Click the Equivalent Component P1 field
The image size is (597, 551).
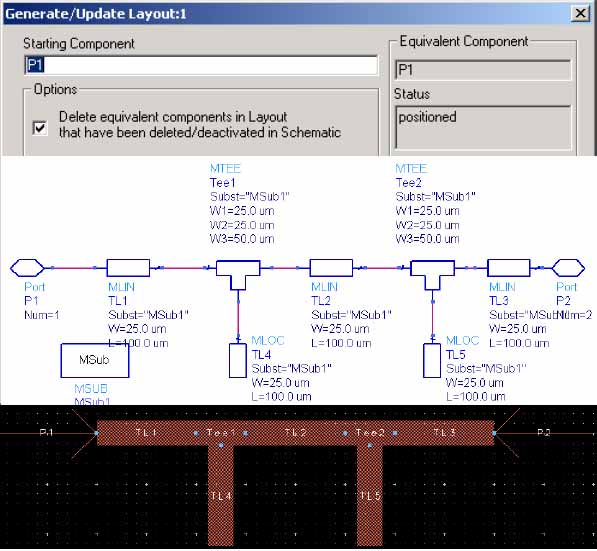pyautogui.click(x=483, y=70)
